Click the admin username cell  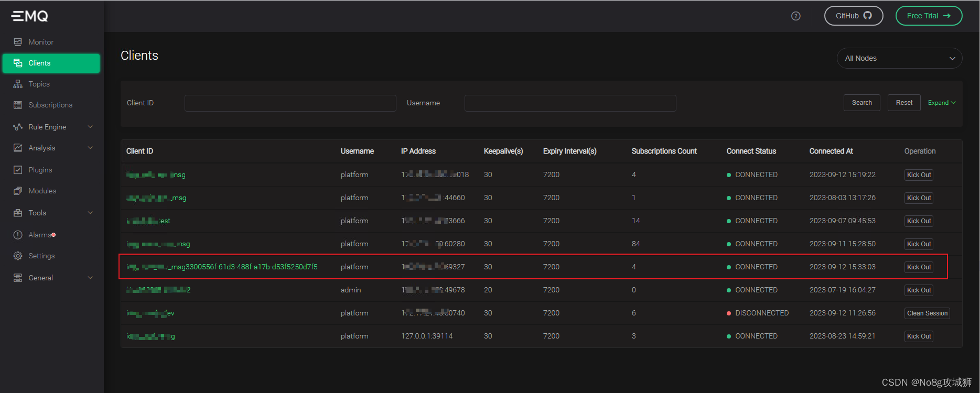[351, 290]
